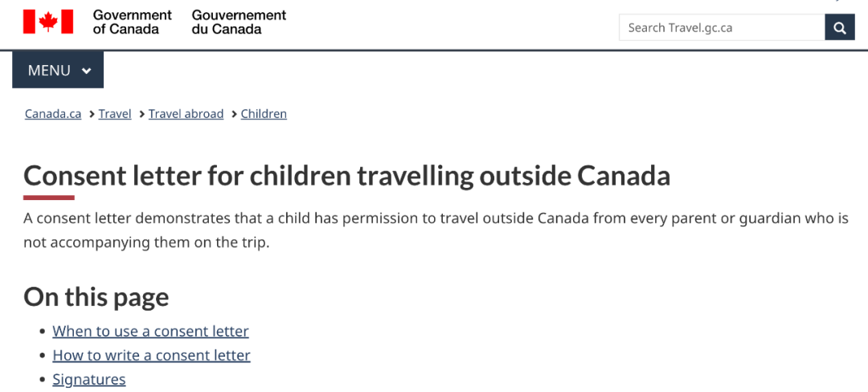Open the Travel breadcrumb link
Viewport: 868px width, 392px height.
click(x=115, y=114)
